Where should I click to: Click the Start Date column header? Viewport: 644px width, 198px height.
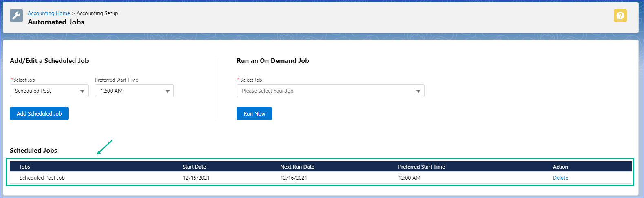pos(194,167)
